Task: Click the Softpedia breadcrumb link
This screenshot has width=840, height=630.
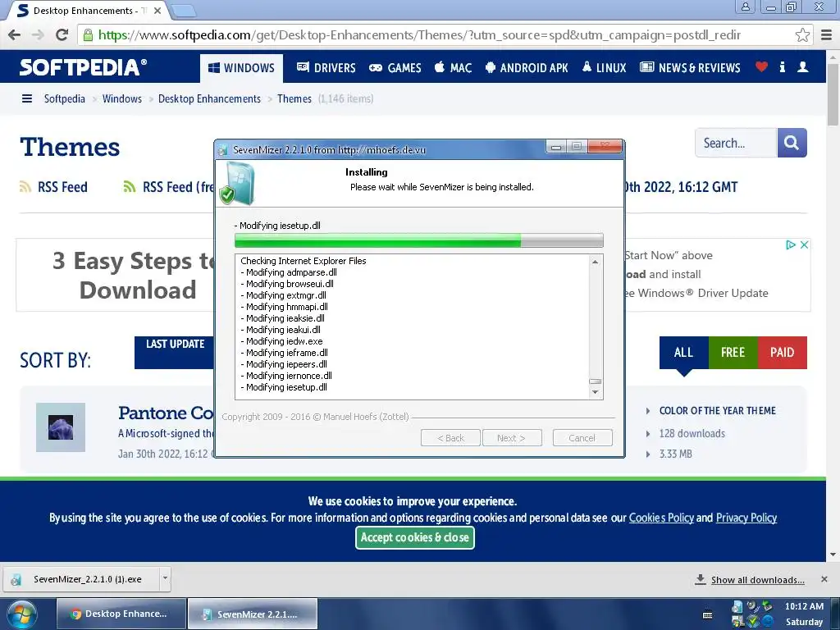Action: tap(64, 98)
